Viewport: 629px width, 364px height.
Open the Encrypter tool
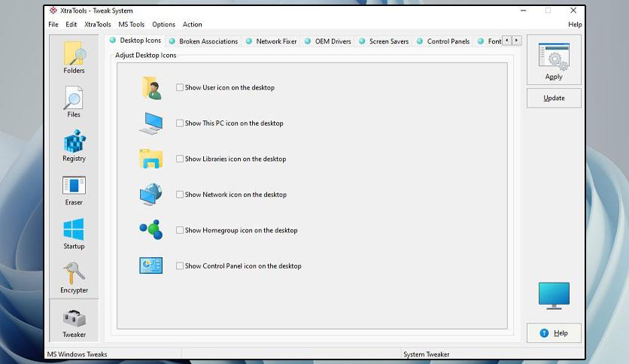click(74, 278)
